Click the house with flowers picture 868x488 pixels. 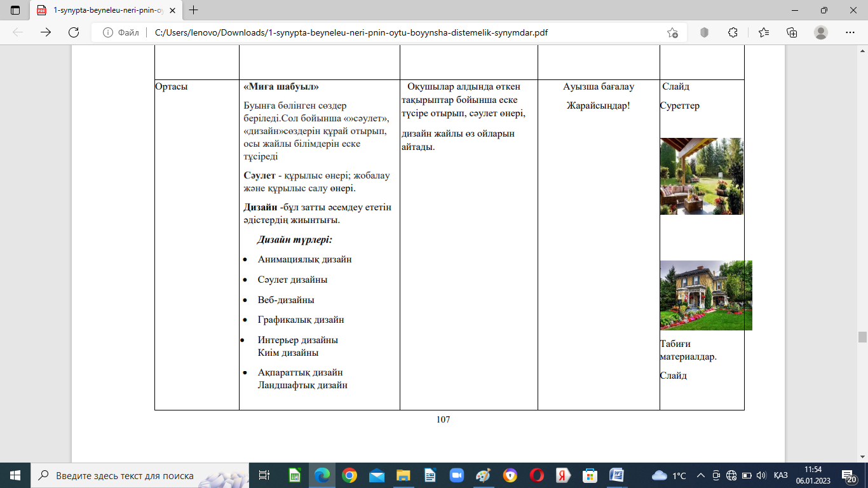pyautogui.click(x=706, y=295)
